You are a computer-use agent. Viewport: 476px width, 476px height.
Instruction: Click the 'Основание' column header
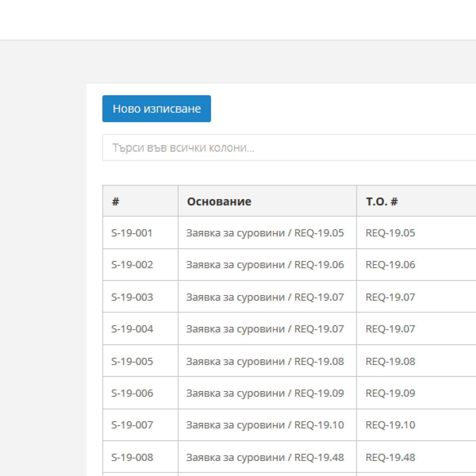click(267, 201)
